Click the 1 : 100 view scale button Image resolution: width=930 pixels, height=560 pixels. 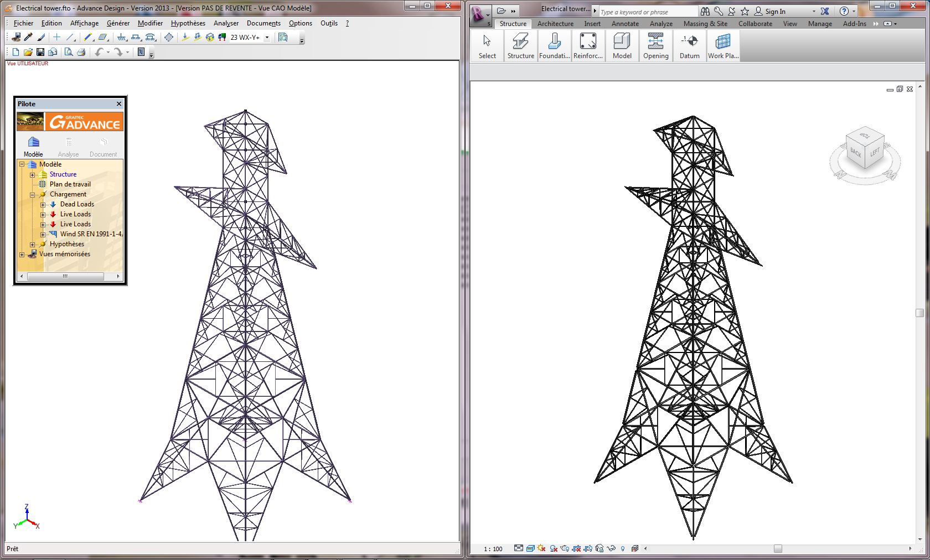[x=493, y=549]
